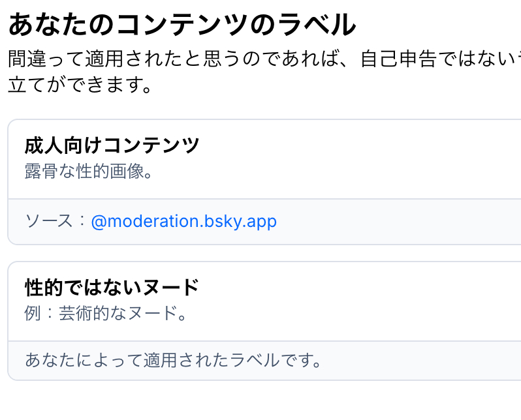Viewport: 521px width, 420px height.
Task: Select the 成人向けコンテンツ label title
Action: tap(112, 145)
